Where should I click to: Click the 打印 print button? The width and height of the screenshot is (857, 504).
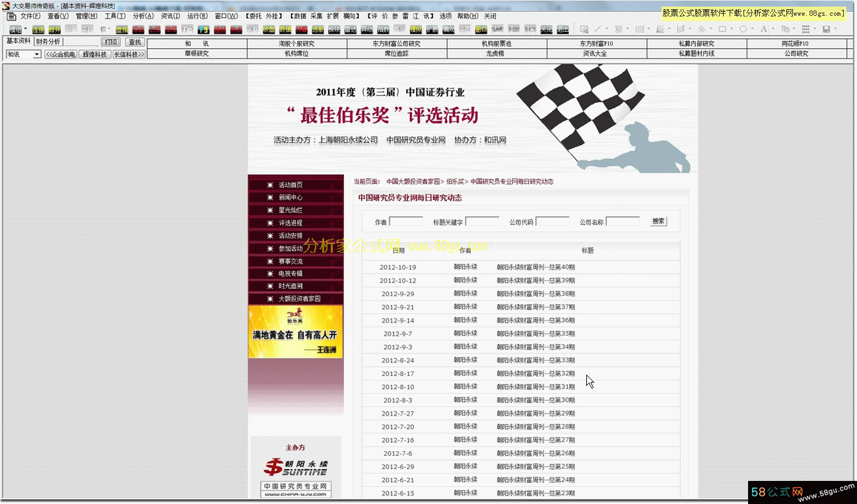point(111,42)
